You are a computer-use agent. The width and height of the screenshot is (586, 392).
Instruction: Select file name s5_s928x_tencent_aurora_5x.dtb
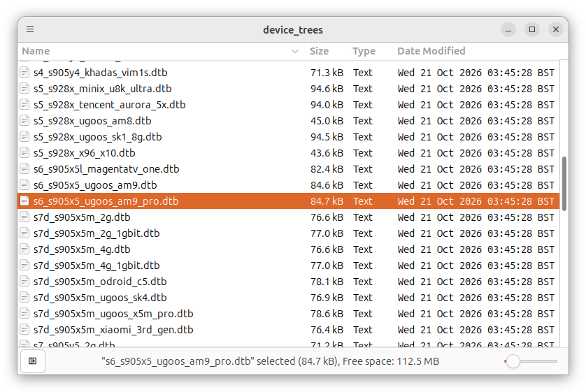click(110, 105)
